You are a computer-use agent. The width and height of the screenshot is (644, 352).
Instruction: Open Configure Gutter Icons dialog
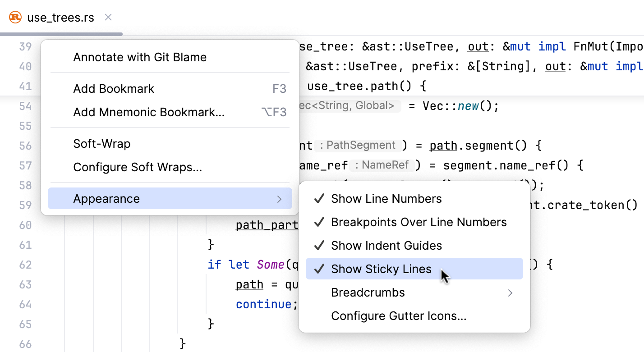[399, 316]
